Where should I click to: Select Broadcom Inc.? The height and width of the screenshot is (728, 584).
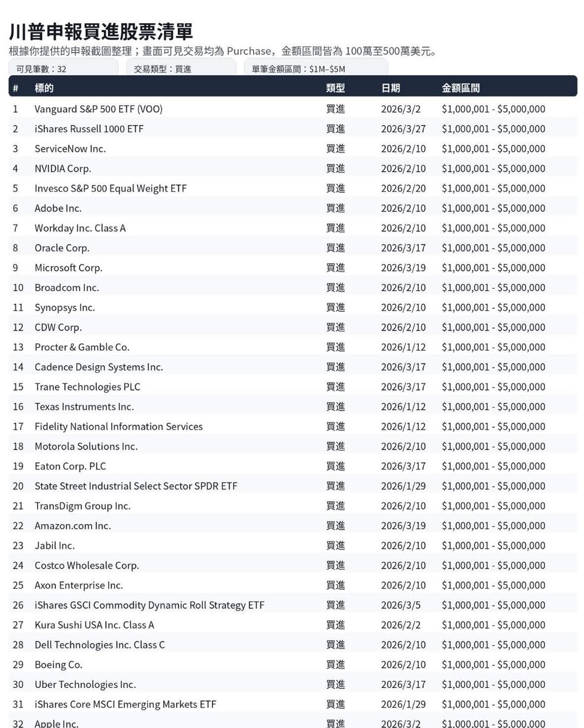(67, 288)
